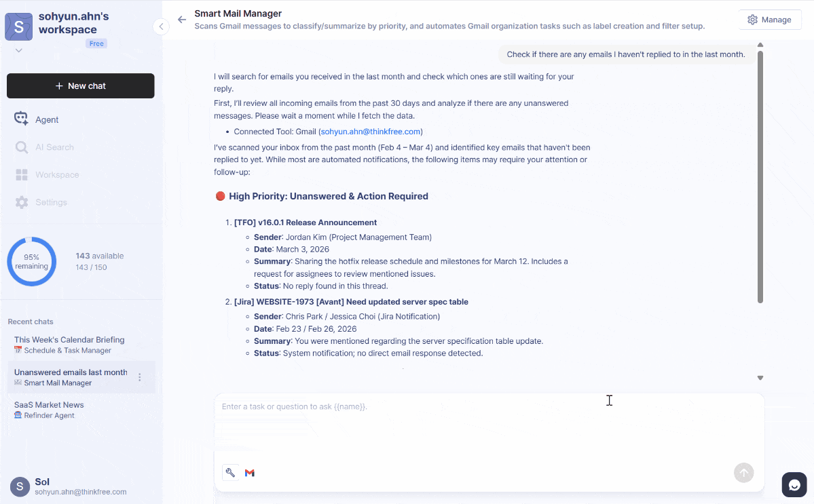Open the sohyun.ahn@thinkfree.com Gmail link
Screen dimensions: 814x504
[x=370, y=131]
